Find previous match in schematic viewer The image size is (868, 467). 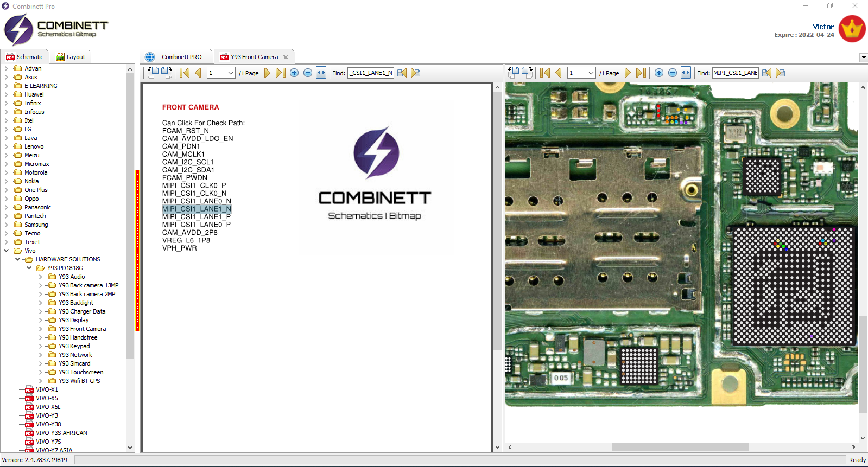402,73
